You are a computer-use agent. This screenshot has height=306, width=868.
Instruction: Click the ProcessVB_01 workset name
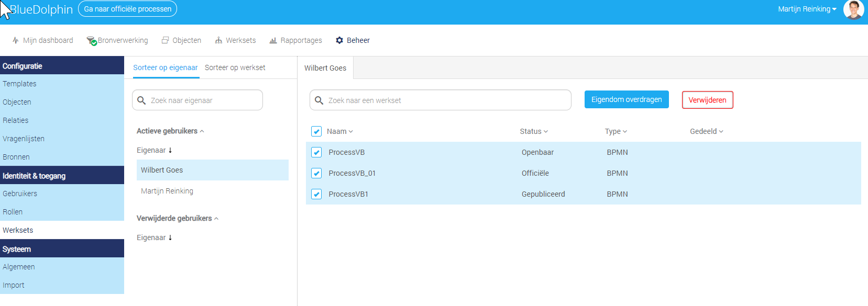coord(352,173)
